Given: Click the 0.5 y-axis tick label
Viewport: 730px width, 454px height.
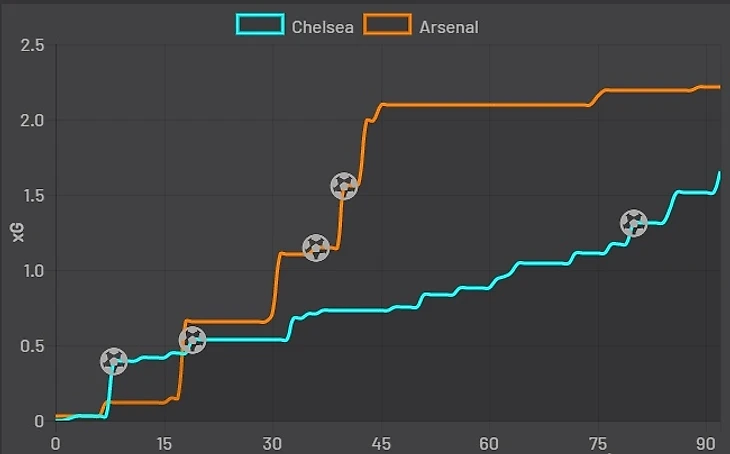Looking at the screenshot, I should pyautogui.click(x=32, y=347).
